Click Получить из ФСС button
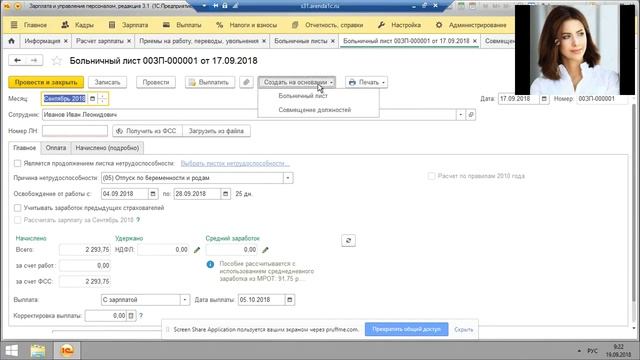Screen dimensions: 640x360 [147, 131]
